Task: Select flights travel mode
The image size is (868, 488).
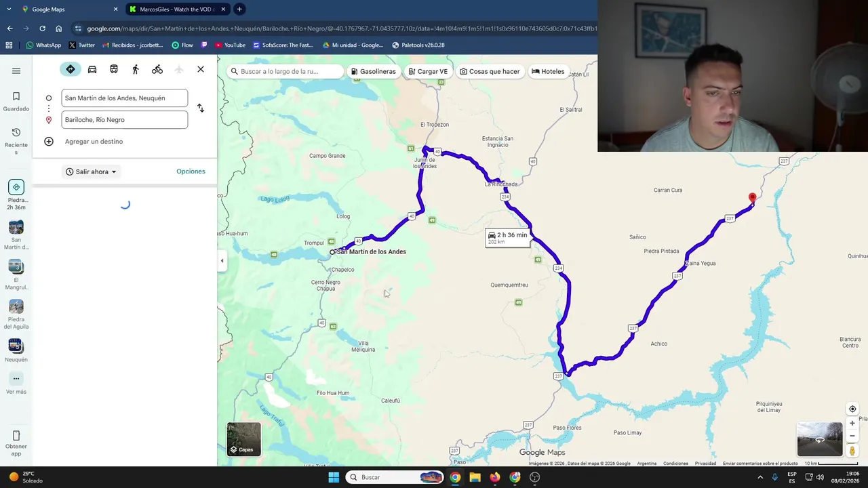Action: click(179, 69)
